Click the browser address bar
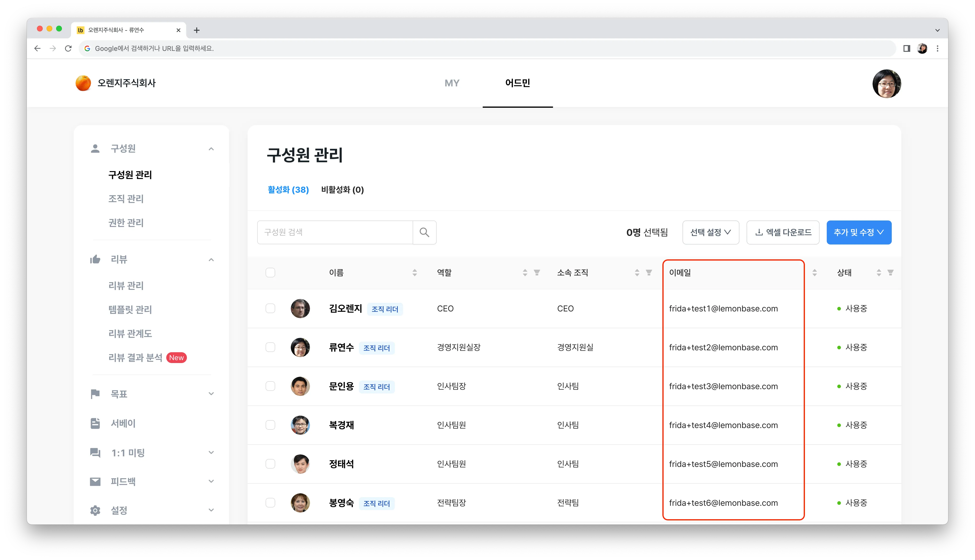The height and width of the screenshot is (560, 975). [x=487, y=48]
